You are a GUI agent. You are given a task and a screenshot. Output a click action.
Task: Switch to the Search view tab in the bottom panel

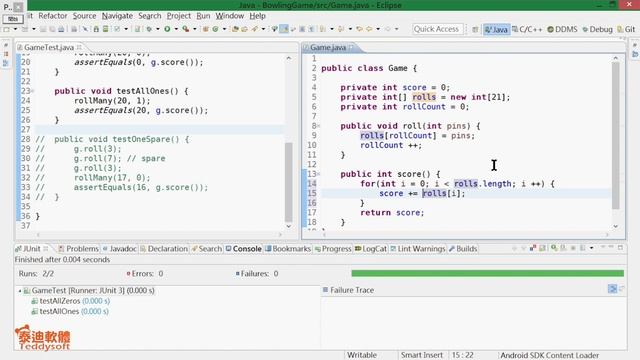[207, 249]
